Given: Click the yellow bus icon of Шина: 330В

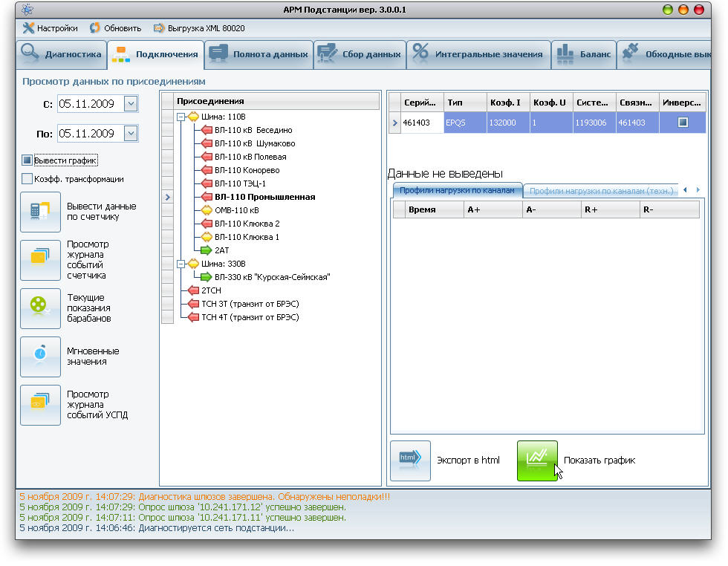Looking at the screenshot, I should click(x=193, y=264).
